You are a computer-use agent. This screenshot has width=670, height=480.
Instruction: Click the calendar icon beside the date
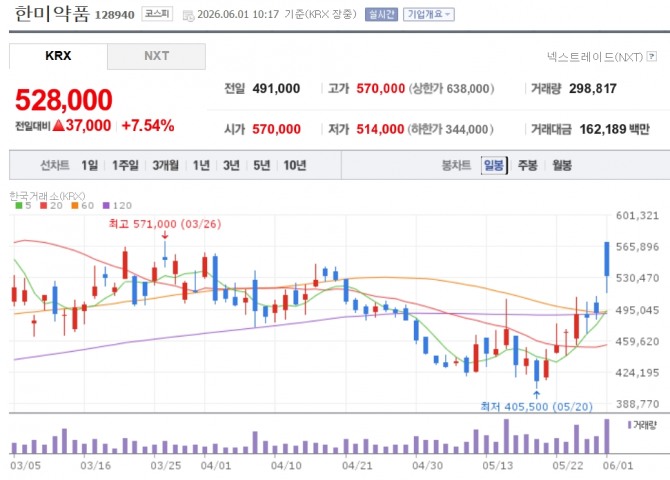pos(188,16)
